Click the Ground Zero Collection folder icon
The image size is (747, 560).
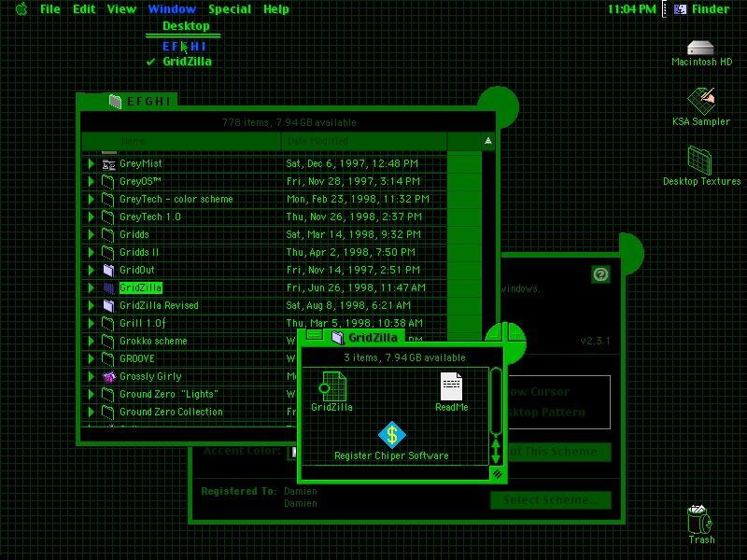[x=108, y=413]
